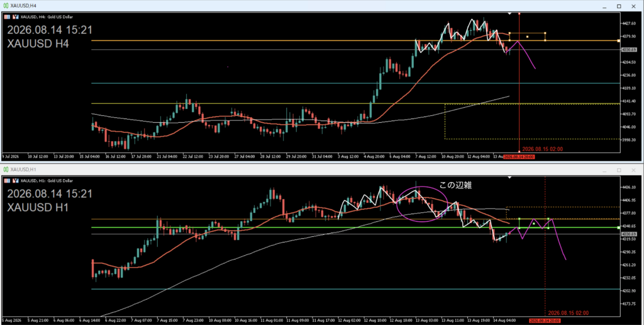Click the 4377.80 price scale label

(629, 213)
